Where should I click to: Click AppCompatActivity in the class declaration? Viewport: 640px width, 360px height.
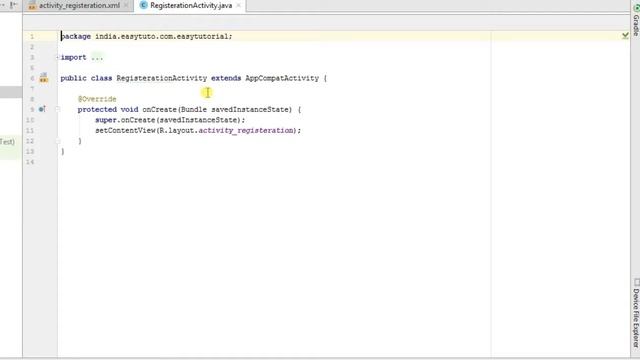coord(282,78)
